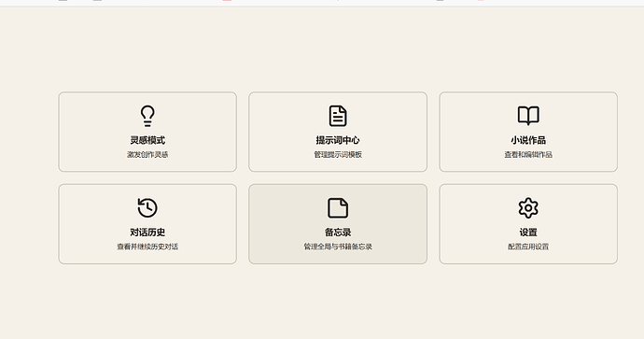Open the 灵感模式 card title
Viewport: 644px width, 339px height.
click(x=147, y=140)
